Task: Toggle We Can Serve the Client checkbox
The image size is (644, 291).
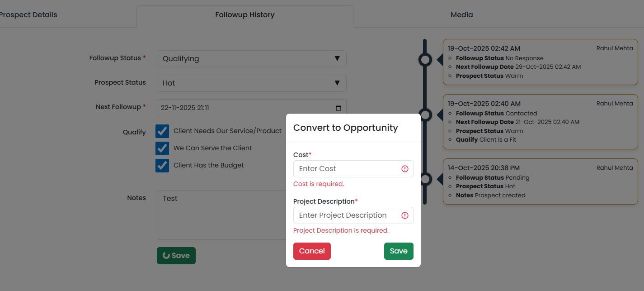Action: (162, 148)
